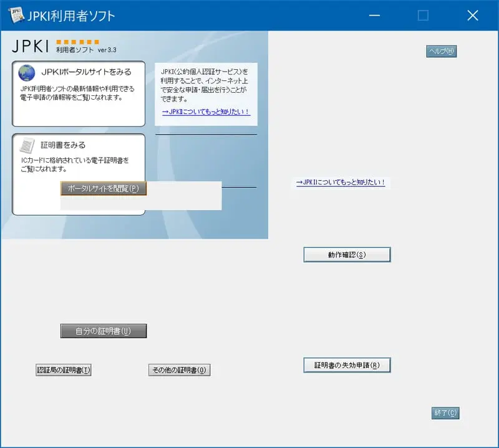This screenshot has width=499, height=448.
Task: Select 認証局の証明書(I) button
Action: coord(64,369)
